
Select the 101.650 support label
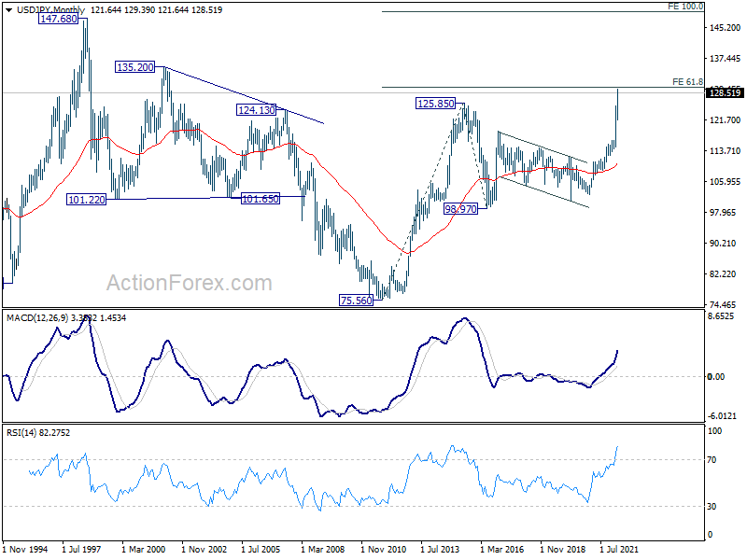261,199
